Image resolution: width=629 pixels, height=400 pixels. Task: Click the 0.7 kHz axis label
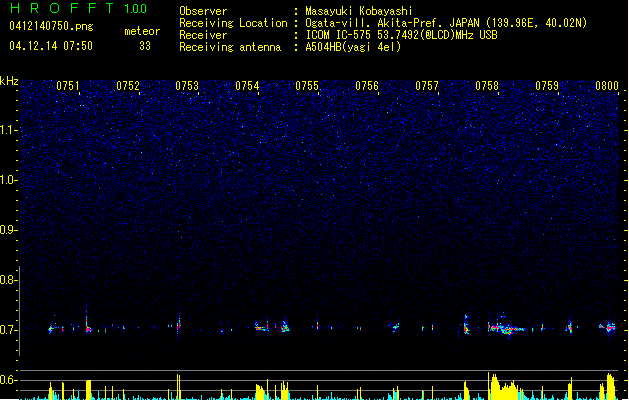tap(8, 330)
